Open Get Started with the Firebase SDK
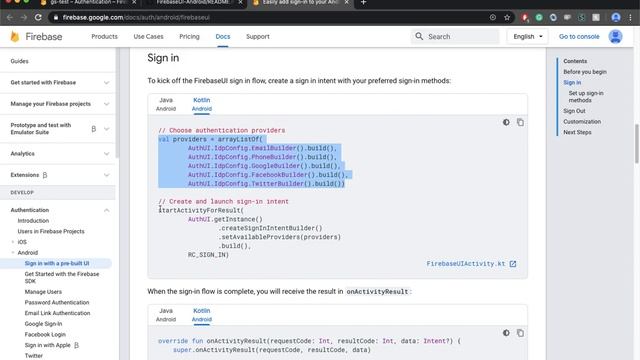Viewport: 640px width, 360px height. pyautogui.click(x=62, y=278)
